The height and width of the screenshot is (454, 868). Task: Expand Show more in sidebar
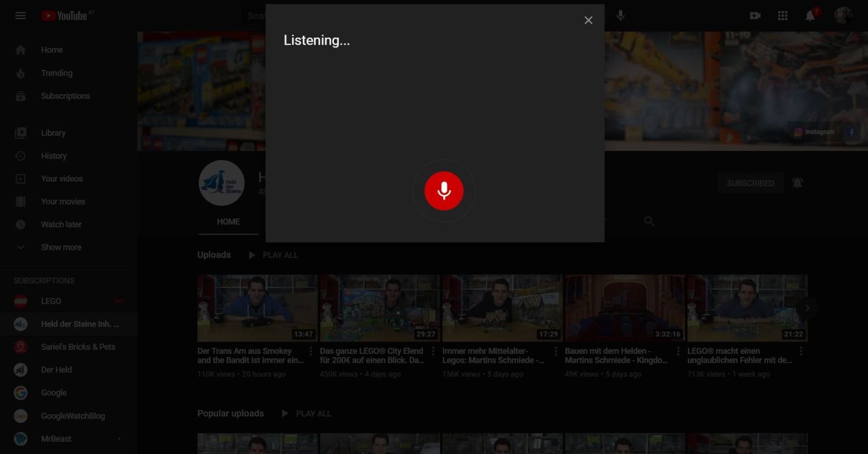pyautogui.click(x=61, y=248)
